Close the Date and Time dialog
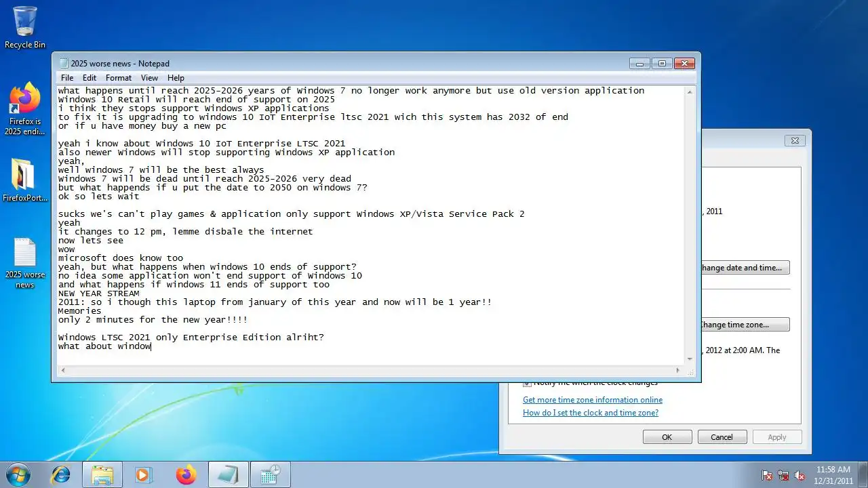The image size is (868, 488). coord(795,141)
